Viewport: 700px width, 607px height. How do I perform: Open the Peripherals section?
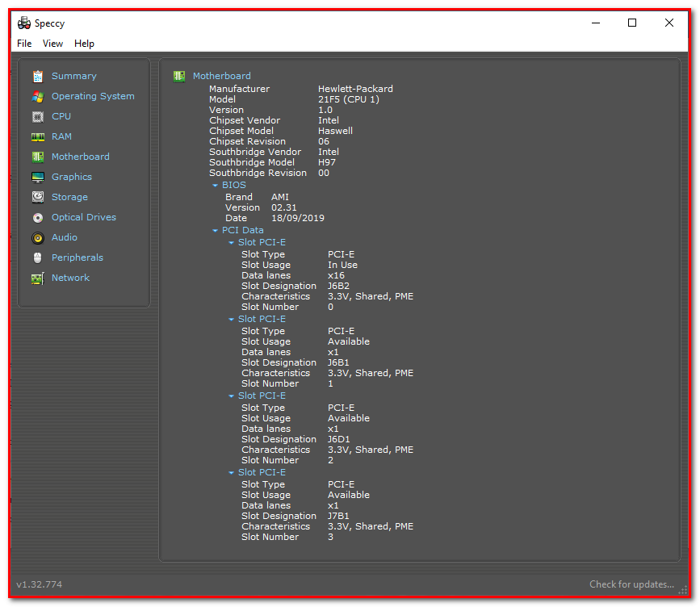pyautogui.click(x=78, y=257)
